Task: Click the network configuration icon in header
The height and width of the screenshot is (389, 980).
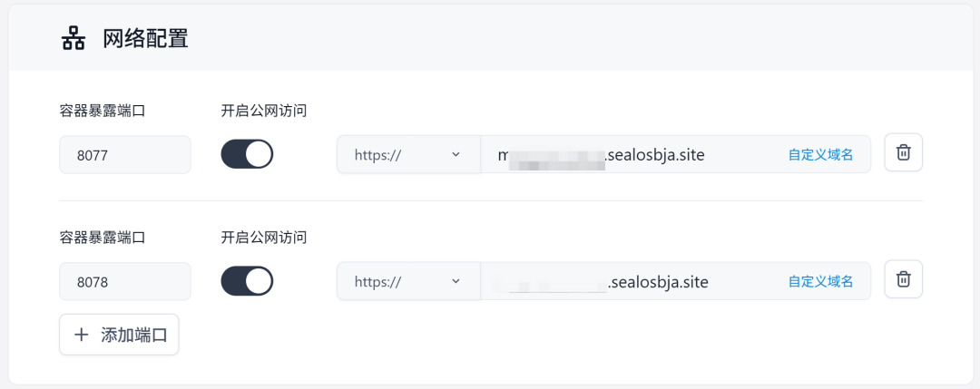Action: coord(73,39)
